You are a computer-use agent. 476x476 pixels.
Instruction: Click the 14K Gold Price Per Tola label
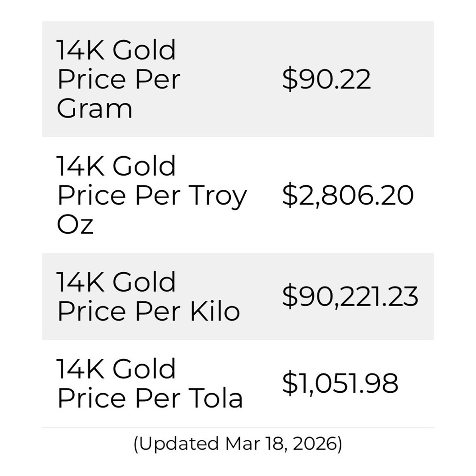point(149,383)
